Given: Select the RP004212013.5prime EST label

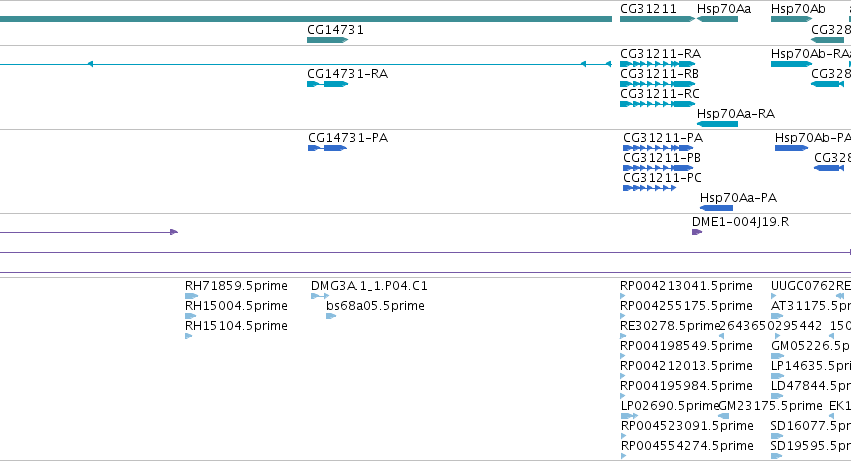Looking at the screenshot, I should tap(687, 367).
